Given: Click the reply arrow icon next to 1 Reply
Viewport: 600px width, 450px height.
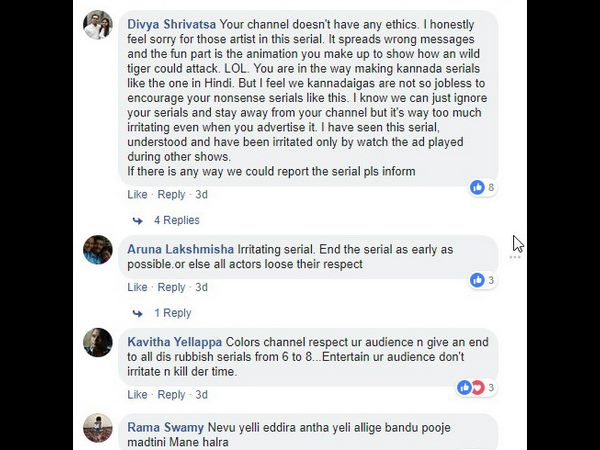Looking at the screenshot, I should pos(138,313).
